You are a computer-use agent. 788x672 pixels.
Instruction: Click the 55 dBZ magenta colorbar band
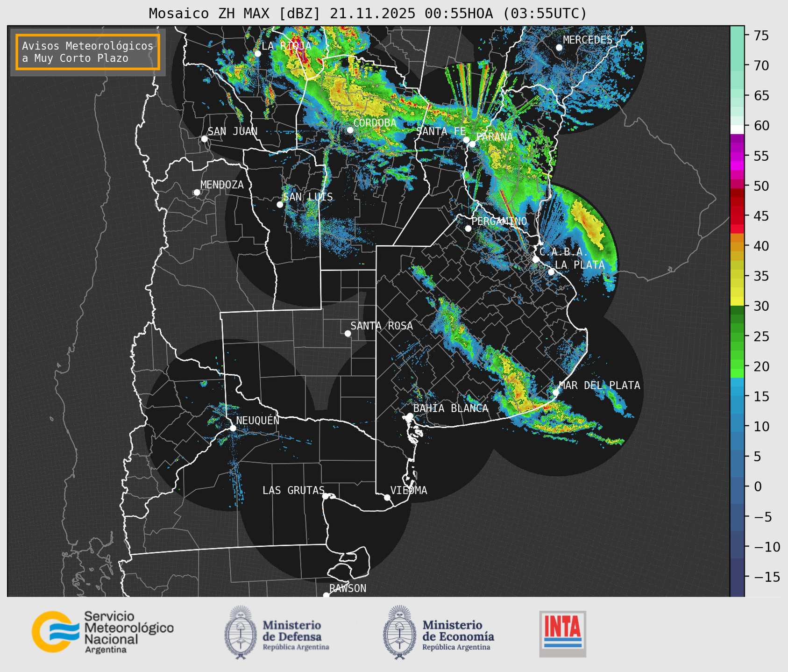tap(737, 156)
